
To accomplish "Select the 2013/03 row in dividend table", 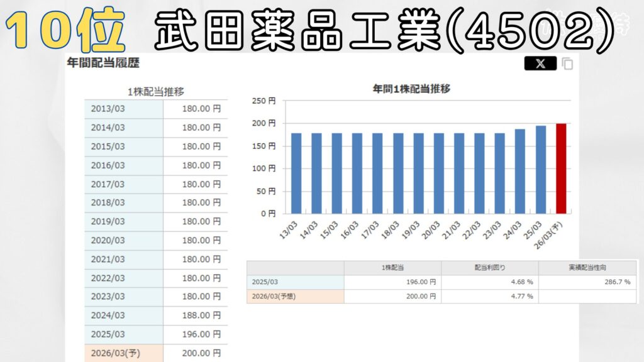I will coord(156,109).
